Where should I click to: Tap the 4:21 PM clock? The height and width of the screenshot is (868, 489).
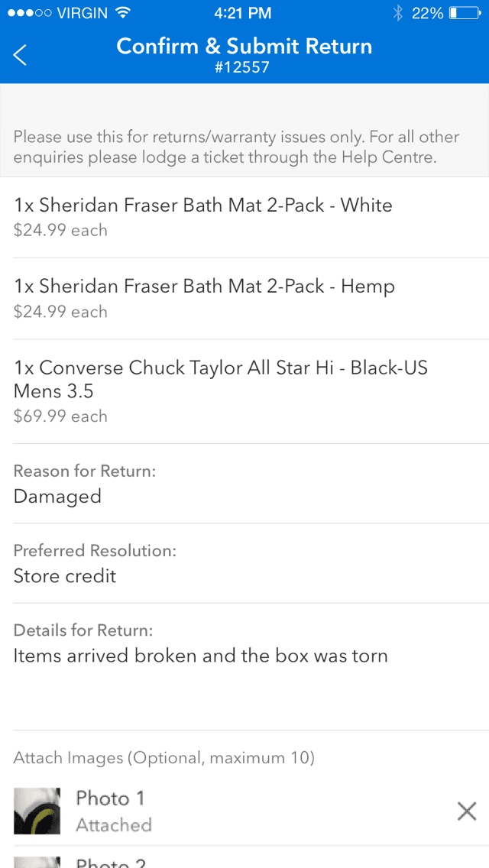pos(243,13)
